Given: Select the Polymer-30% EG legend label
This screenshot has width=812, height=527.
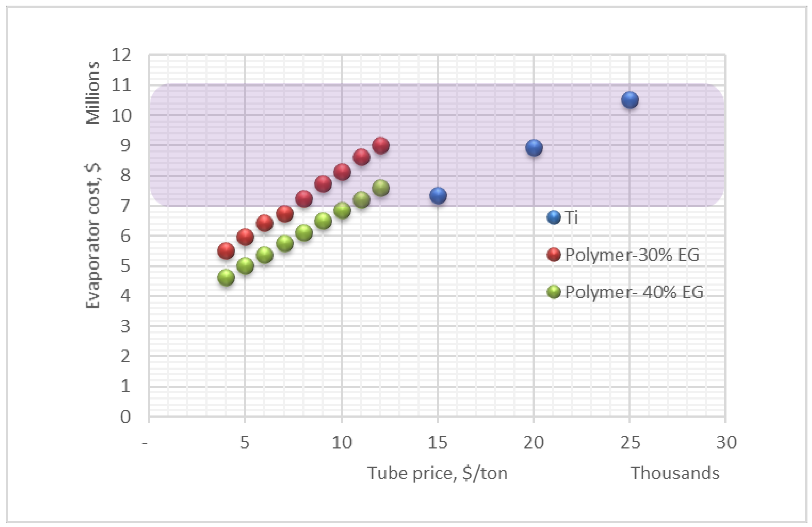Looking at the screenshot, I should point(632,255).
